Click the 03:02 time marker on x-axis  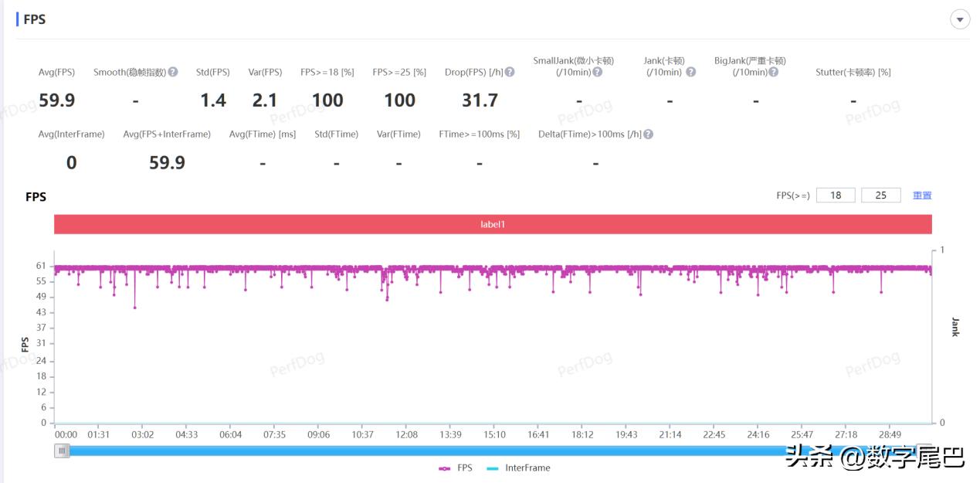click(x=143, y=435)
